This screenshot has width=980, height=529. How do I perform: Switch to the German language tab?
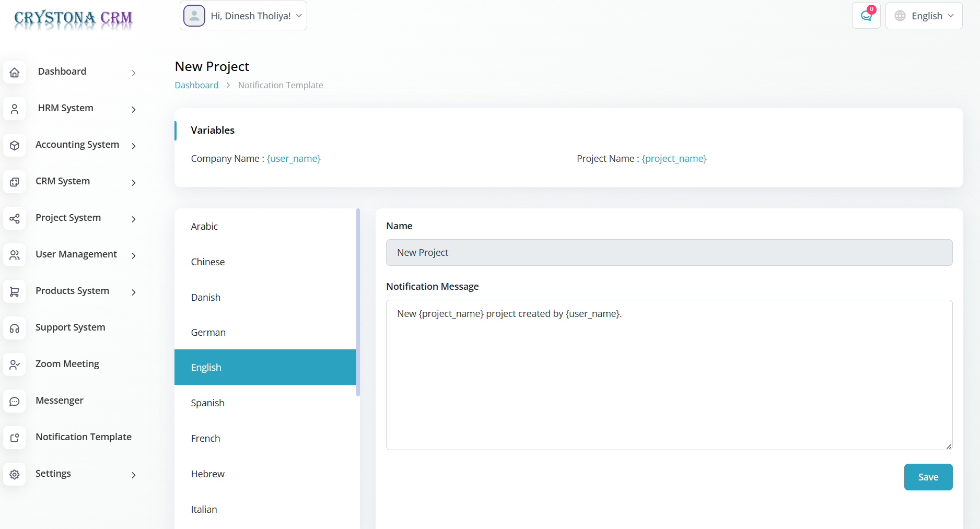click(208, 332)
